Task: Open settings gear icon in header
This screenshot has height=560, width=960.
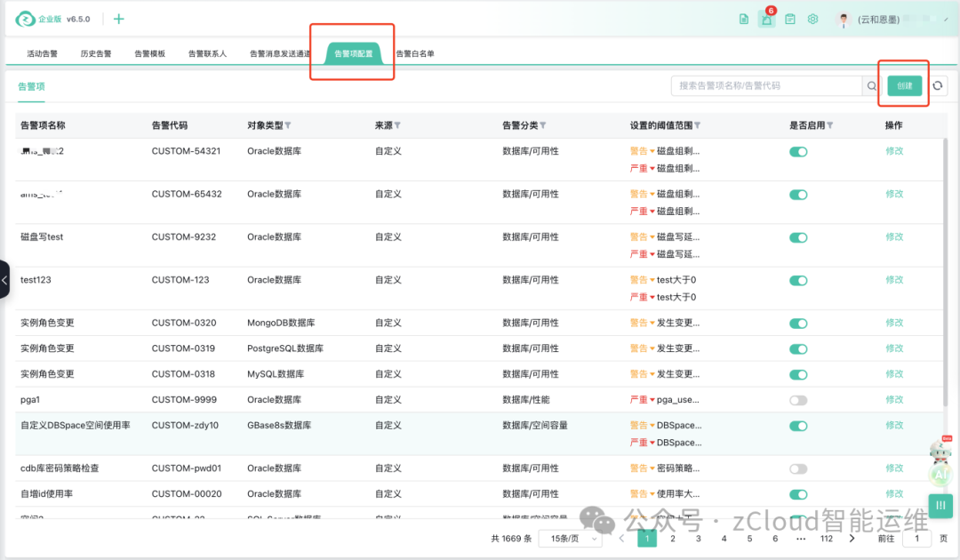Action: [x=812, y=20]
